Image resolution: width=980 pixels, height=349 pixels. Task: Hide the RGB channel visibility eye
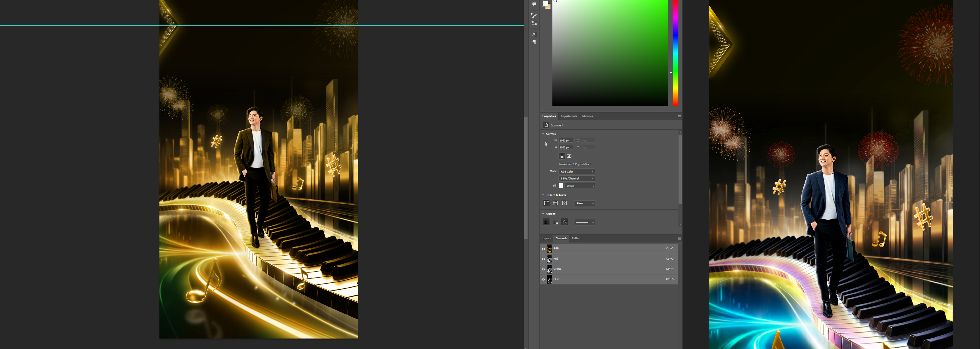tap(543, 249)
